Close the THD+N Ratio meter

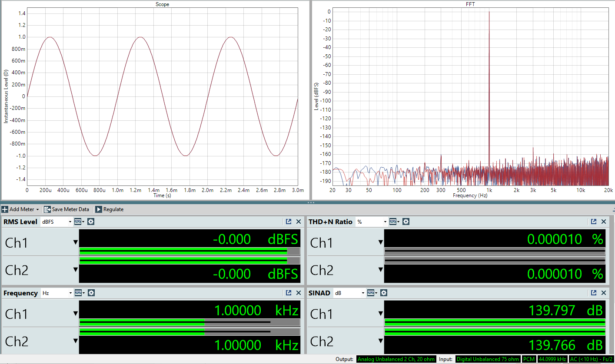604,222
